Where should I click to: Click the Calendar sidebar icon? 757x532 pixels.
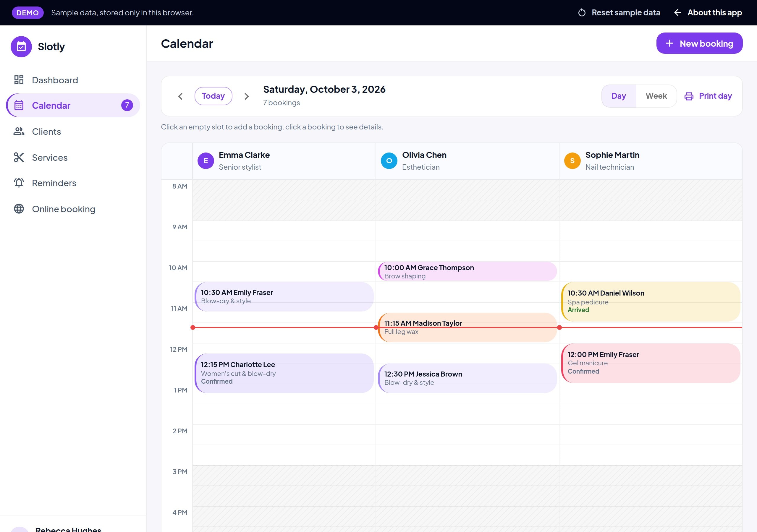click(x=19, y=106)
